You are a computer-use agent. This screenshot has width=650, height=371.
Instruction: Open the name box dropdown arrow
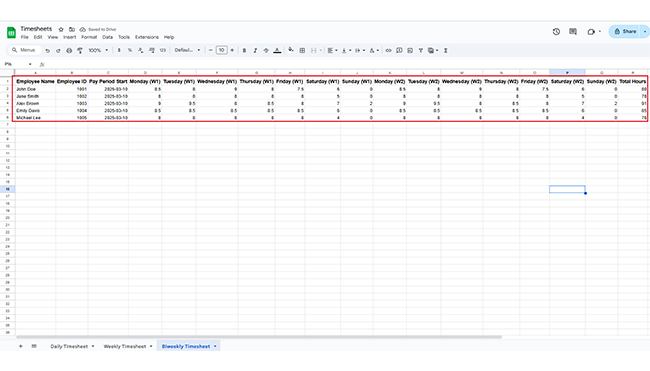[x=30, y=64]
